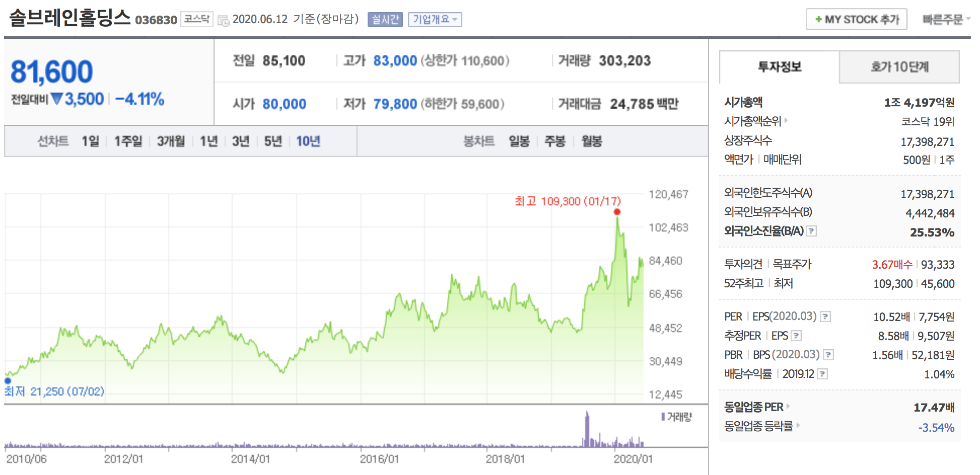Click the -3.54% sector change value
The image size is (980, 475).
tap(936, 427)
